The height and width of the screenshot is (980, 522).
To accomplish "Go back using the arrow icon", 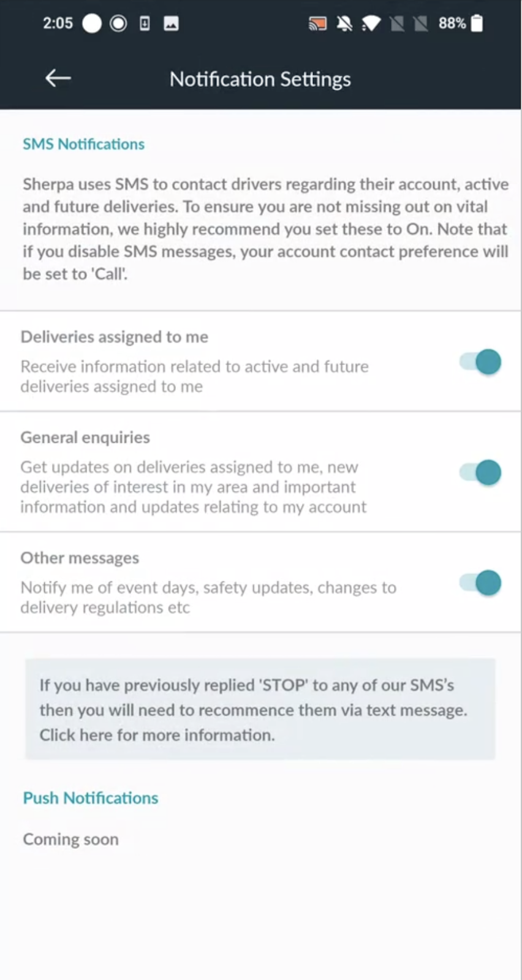I will (x=58, y=78).
